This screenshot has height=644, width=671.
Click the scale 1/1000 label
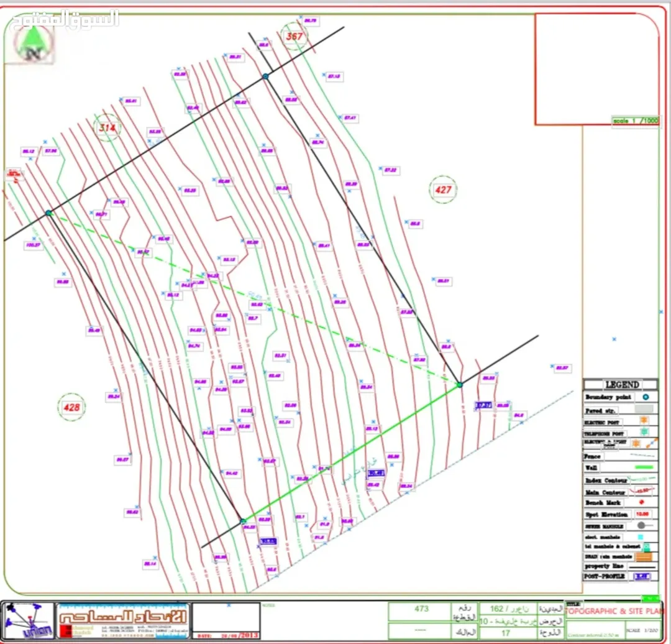636,121
